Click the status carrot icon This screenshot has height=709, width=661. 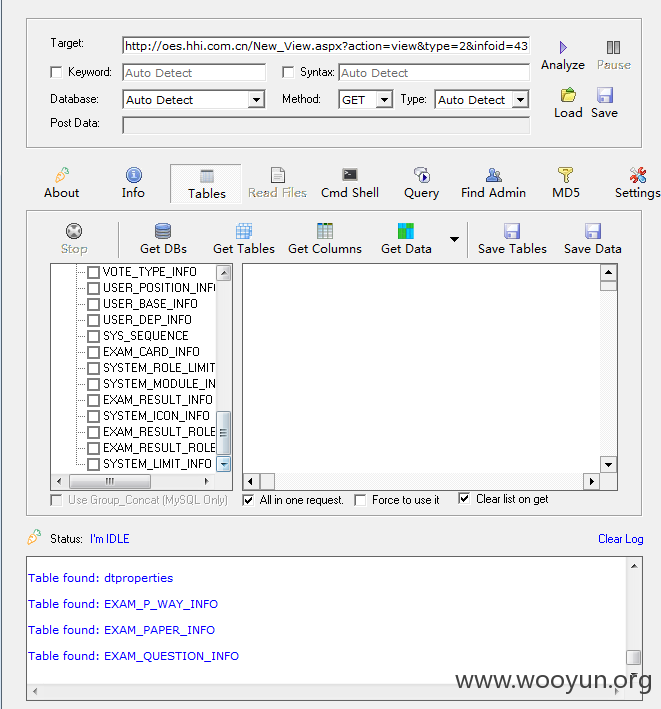(x=34, y=537)
